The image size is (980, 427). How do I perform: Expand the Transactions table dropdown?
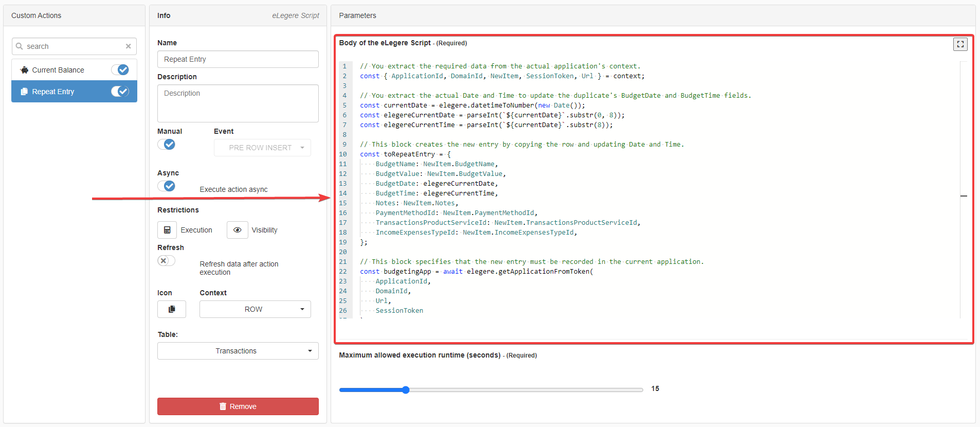pos(238,351)
